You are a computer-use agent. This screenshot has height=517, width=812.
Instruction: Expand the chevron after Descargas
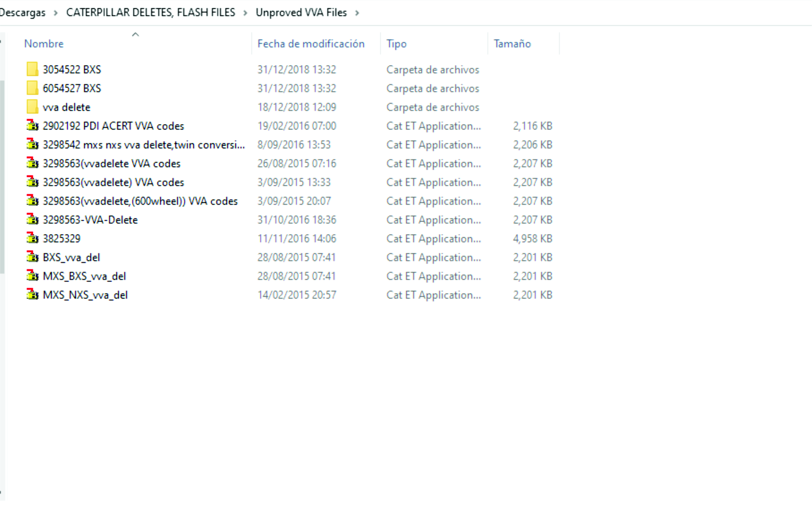56,13
